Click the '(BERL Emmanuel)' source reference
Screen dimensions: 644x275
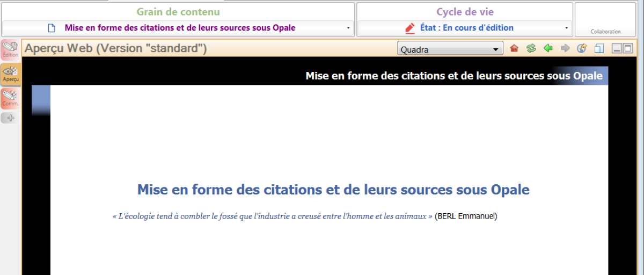[x=466, y=216]
